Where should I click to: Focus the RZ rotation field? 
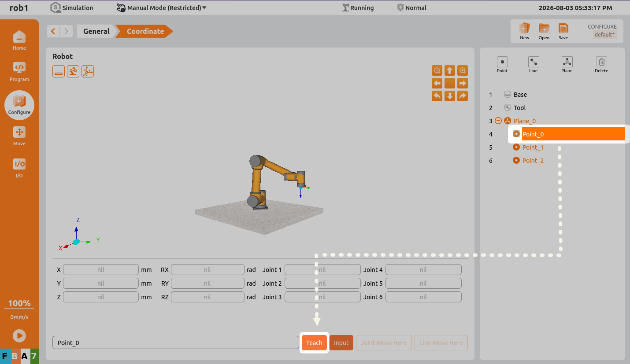click(x=208, y=297)
